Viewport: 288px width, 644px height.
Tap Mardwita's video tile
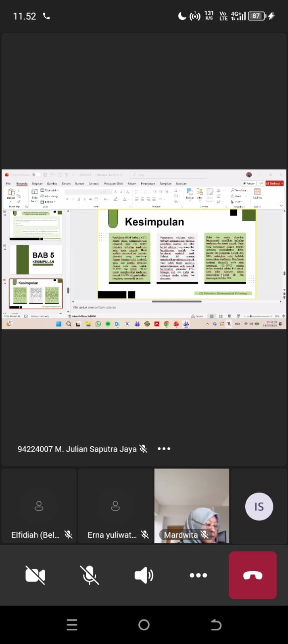192,505
